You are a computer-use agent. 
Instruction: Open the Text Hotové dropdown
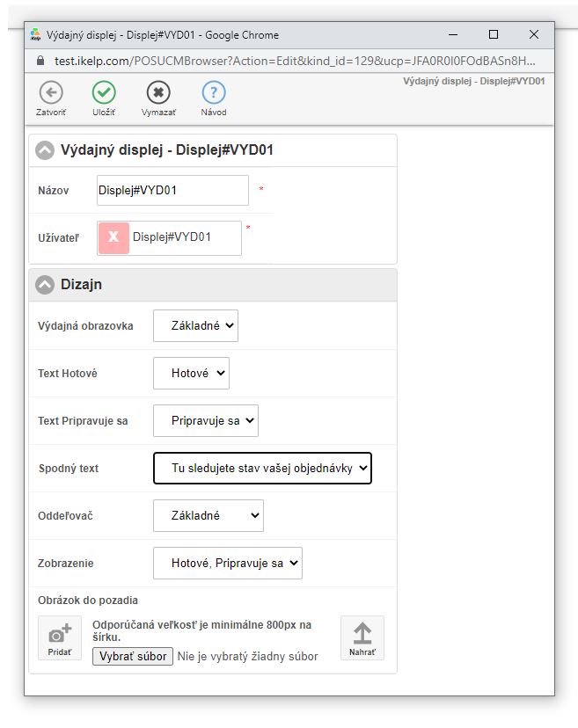(191, 373)
